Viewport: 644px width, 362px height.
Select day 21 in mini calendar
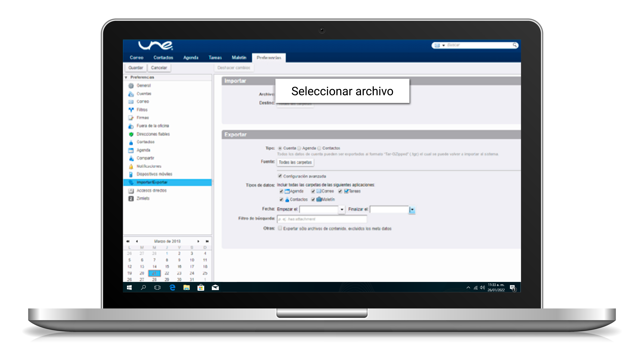click(x=155, y=273)
